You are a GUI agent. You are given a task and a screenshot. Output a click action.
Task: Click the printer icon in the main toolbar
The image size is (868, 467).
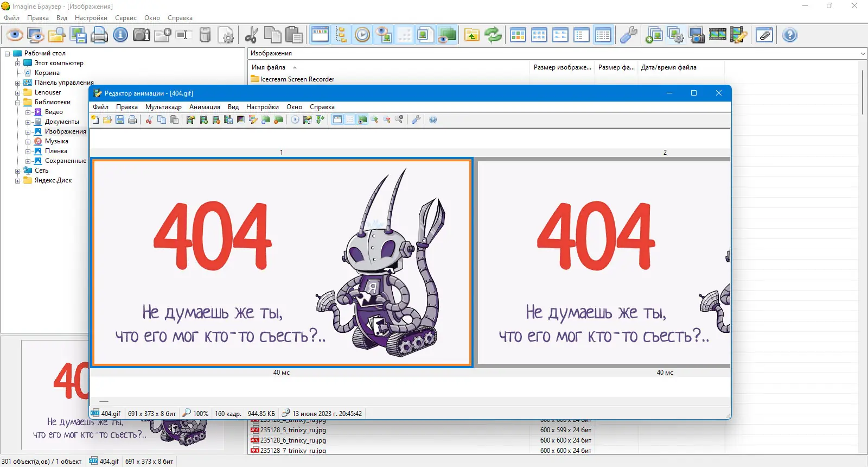pyautogui.click(x=99, y=35)
